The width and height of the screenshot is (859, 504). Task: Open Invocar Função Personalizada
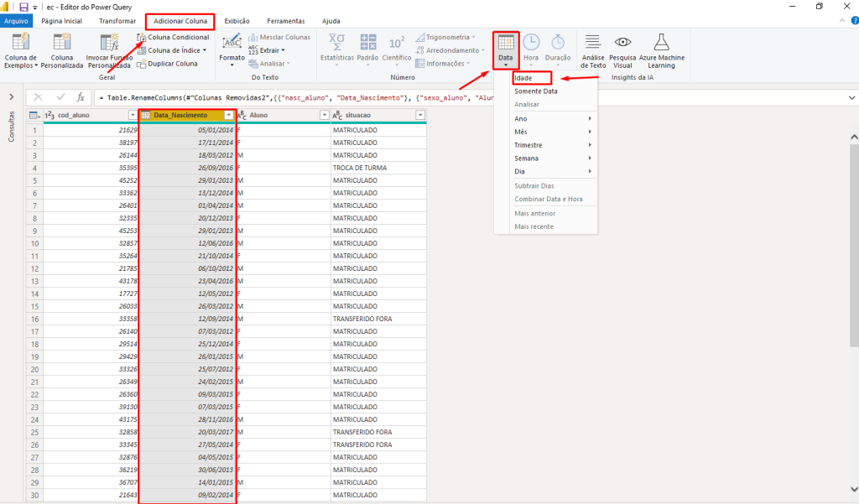point(109,44)
